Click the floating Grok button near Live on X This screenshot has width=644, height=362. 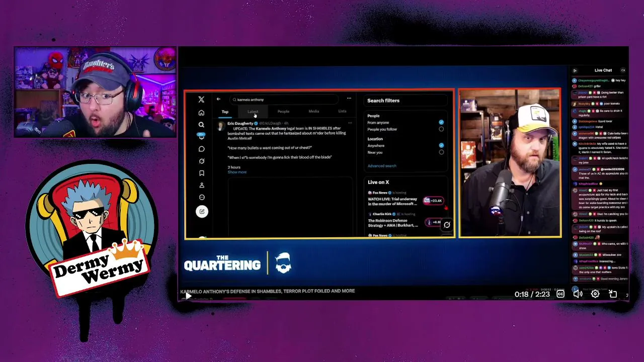pos(447,225)
